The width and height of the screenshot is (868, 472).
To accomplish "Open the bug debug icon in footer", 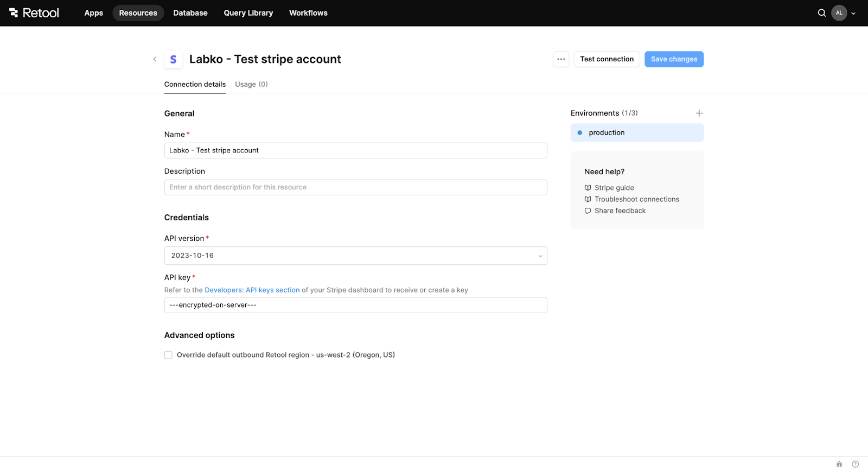I will pyautogui.click(x=839, y=464).
